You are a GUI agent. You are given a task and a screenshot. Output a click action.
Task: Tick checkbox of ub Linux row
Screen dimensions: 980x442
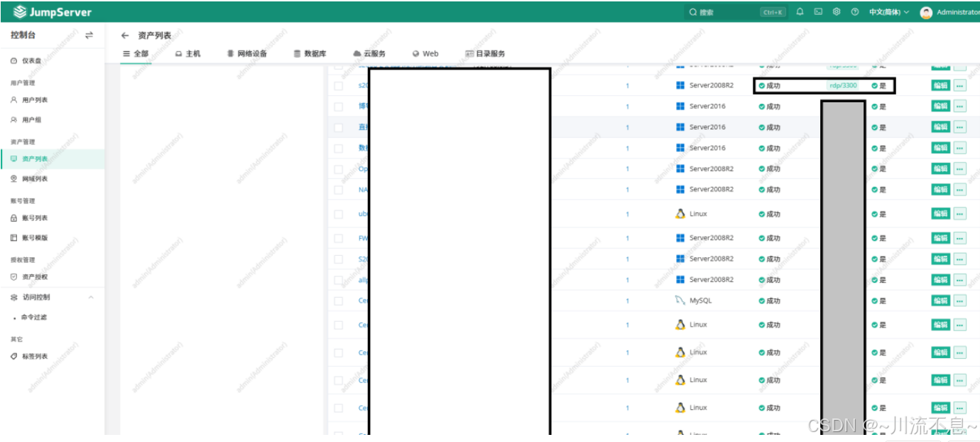pyautogui.click(x=339, y=214)
